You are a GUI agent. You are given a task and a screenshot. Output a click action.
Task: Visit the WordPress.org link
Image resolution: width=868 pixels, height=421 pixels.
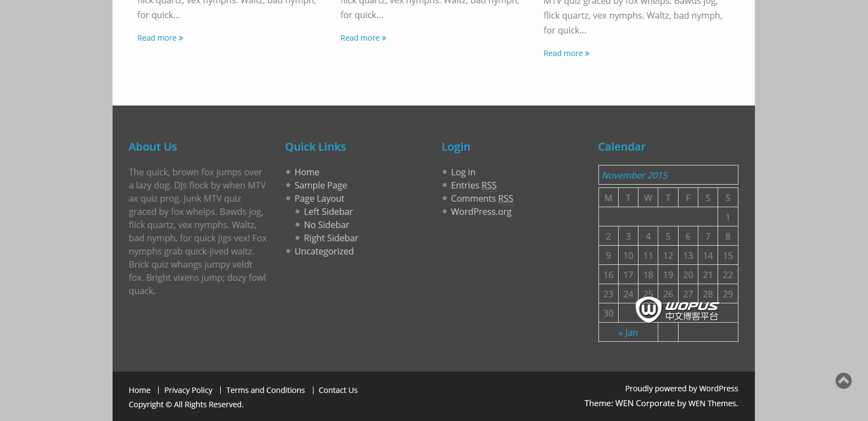(481, 212)
